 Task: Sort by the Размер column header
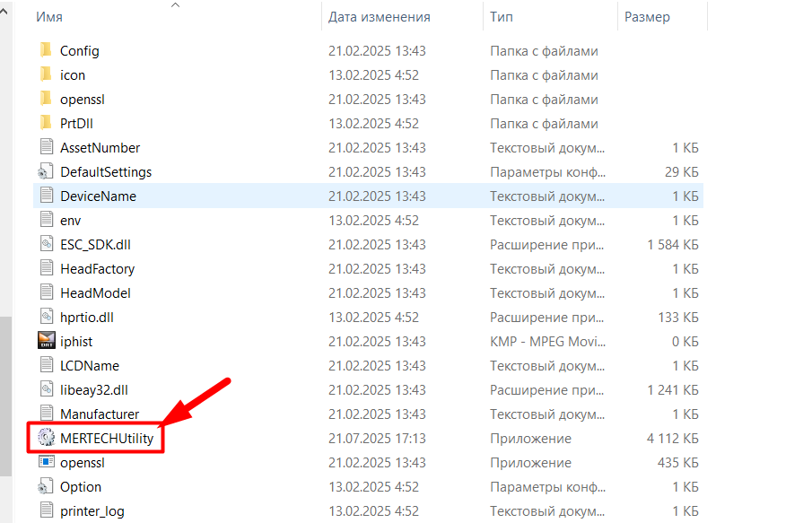[647, 17]
